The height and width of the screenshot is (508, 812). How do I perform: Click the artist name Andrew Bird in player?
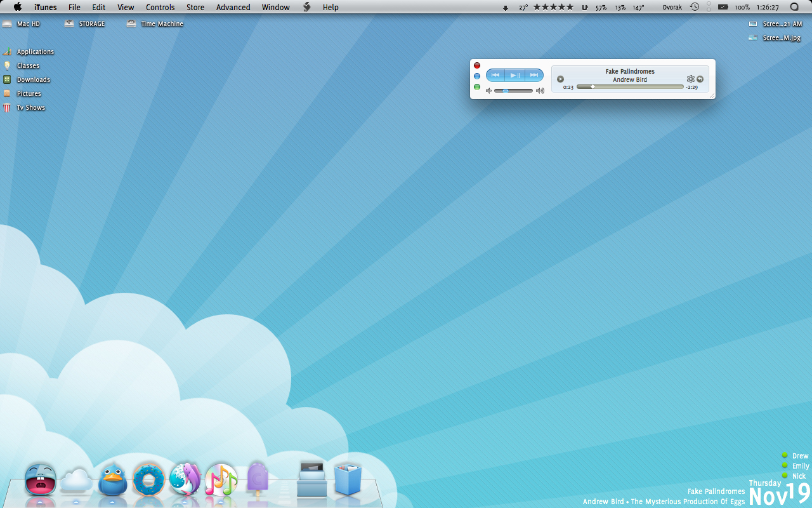click(630, 80)
